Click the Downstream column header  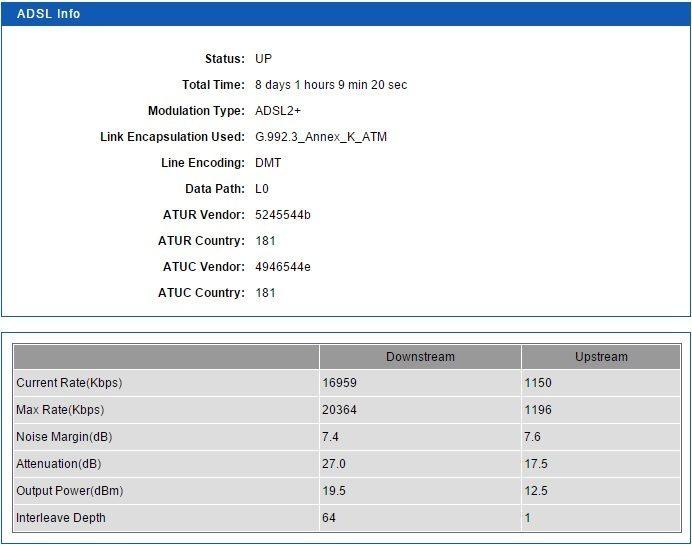tap(420, 357)
